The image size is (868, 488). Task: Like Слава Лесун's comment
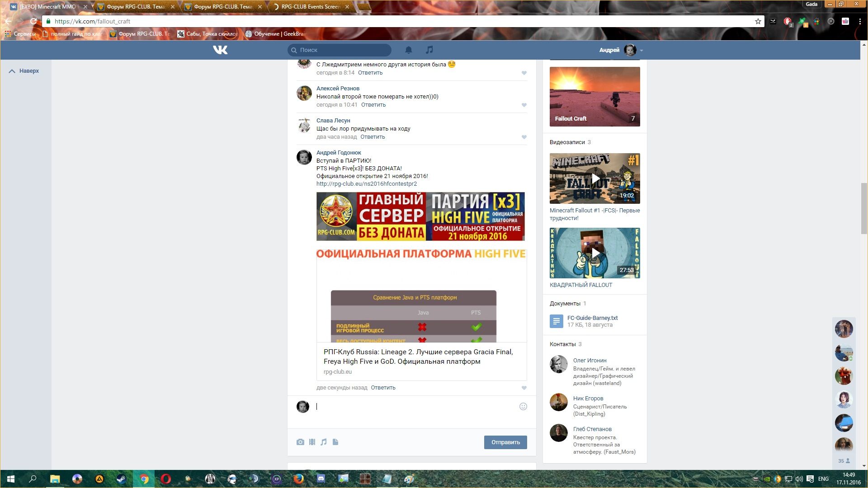point(524,137)
